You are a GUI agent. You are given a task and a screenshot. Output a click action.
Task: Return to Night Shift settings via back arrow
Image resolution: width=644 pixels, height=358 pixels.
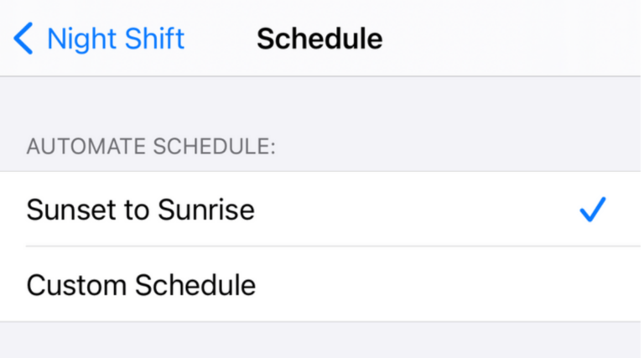pyautogui.click(x=23, y=39)
